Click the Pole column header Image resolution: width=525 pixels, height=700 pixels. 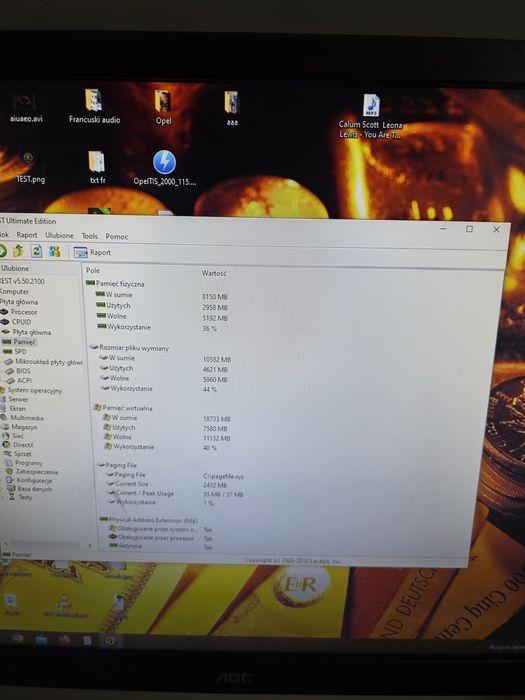click(93, 270)
